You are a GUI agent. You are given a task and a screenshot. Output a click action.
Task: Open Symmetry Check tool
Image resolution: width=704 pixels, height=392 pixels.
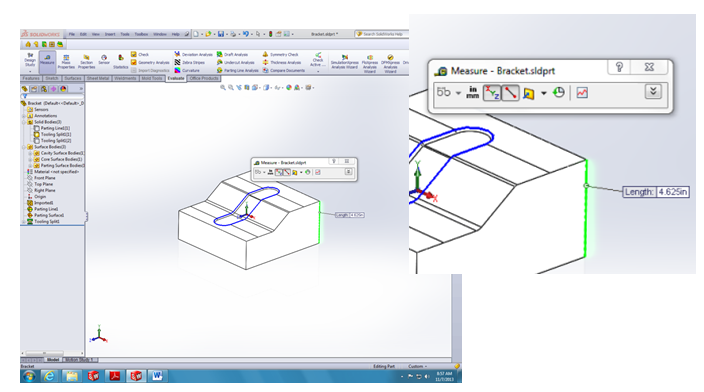click(x=281, y=54)
